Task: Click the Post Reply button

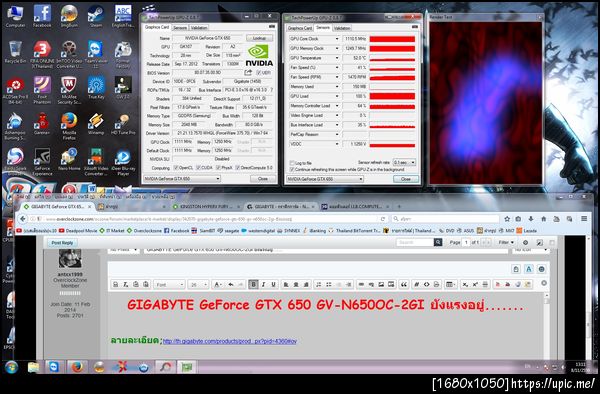Action: [x=62, y=243]
